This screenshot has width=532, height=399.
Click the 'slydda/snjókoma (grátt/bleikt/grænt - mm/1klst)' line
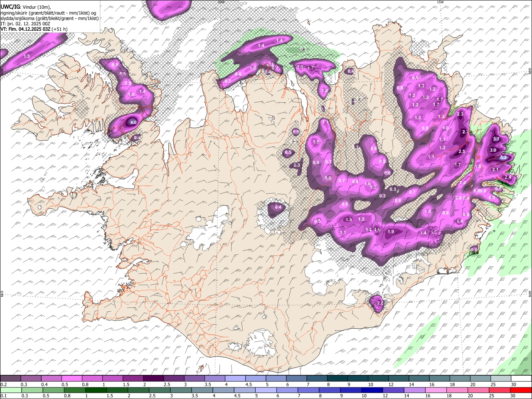(x=49, y=18)
